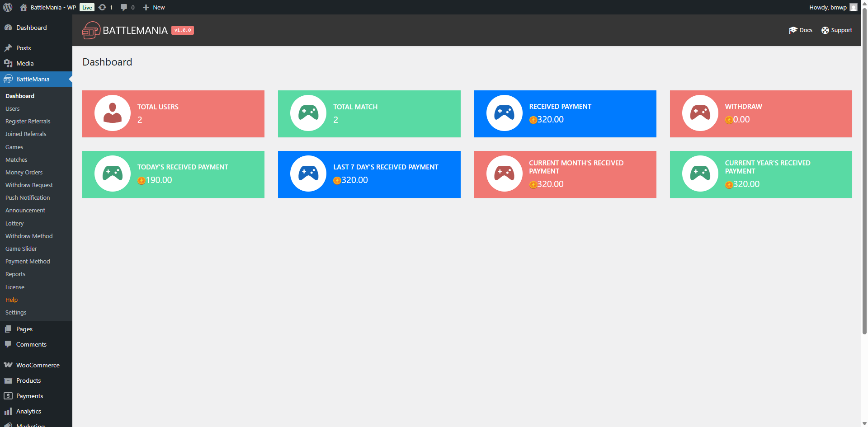Screen dimensions: 868x427
Task: Click the Live status badge
Action: pos(87,7)
